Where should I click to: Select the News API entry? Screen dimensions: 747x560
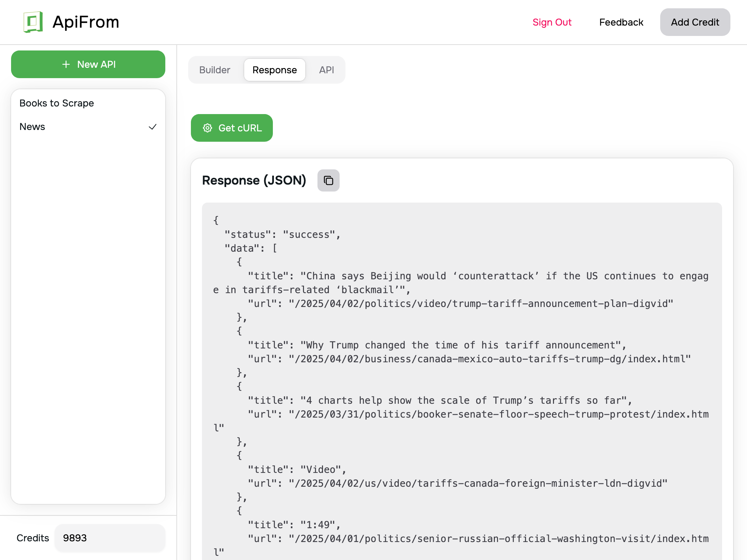click(x=88, y=127)
